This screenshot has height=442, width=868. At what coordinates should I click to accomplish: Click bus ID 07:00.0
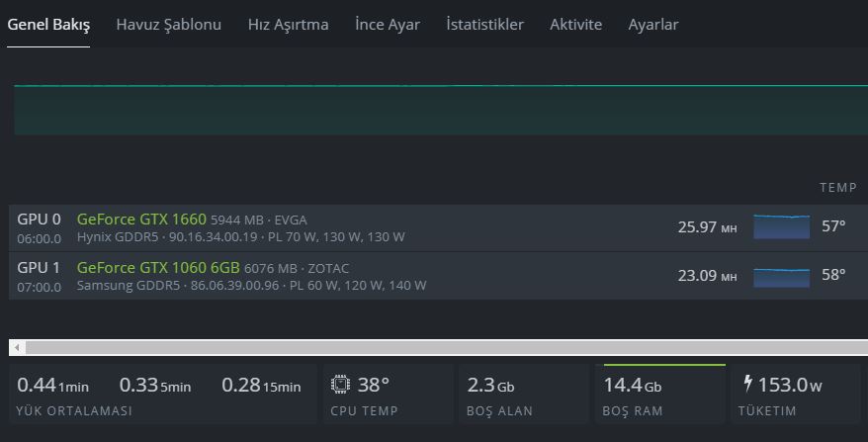[39, 287]
